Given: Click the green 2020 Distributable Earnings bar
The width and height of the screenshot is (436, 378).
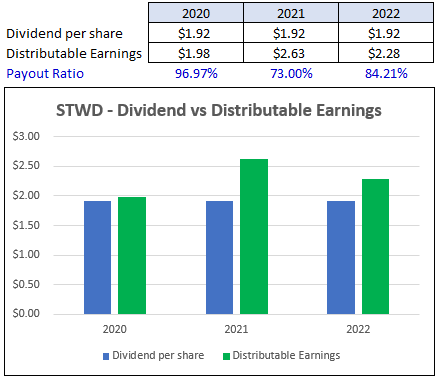Looking at the screenshot, I should [132, 255].
